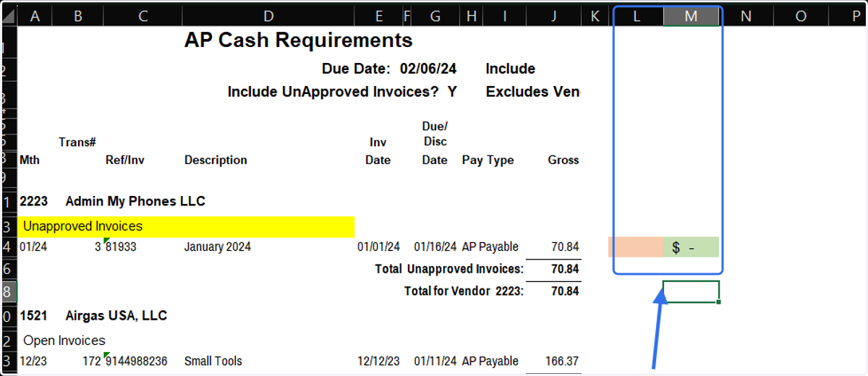Click the Small Tools description cell
The image size is (868, 376).
coord(213,361)
